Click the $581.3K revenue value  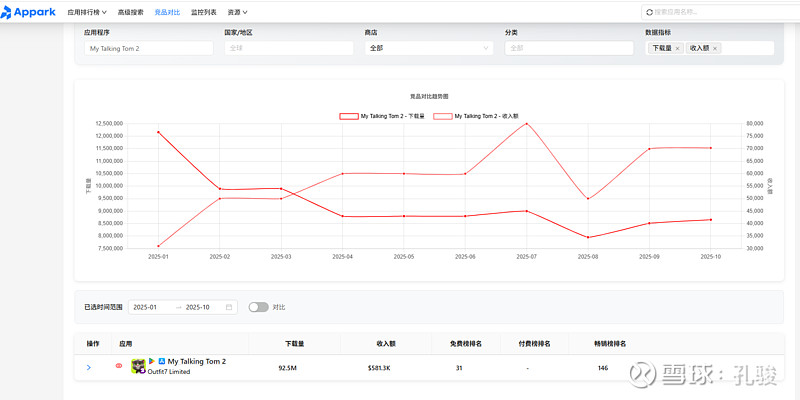pyautogui.click(x=379, y=368)
